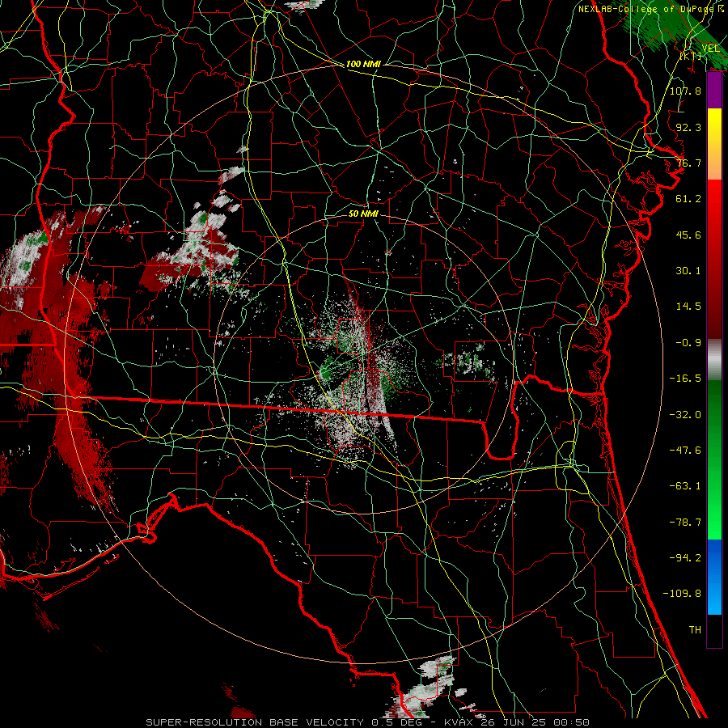Image resolution: width=728 pixels, height=728 pixels.
Task: Click the purple segment of the color bar
Action: click(714, 91)
